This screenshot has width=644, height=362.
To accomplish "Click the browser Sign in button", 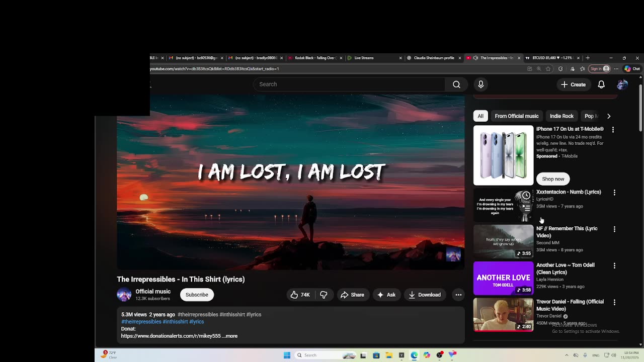I will click(600, 69).
